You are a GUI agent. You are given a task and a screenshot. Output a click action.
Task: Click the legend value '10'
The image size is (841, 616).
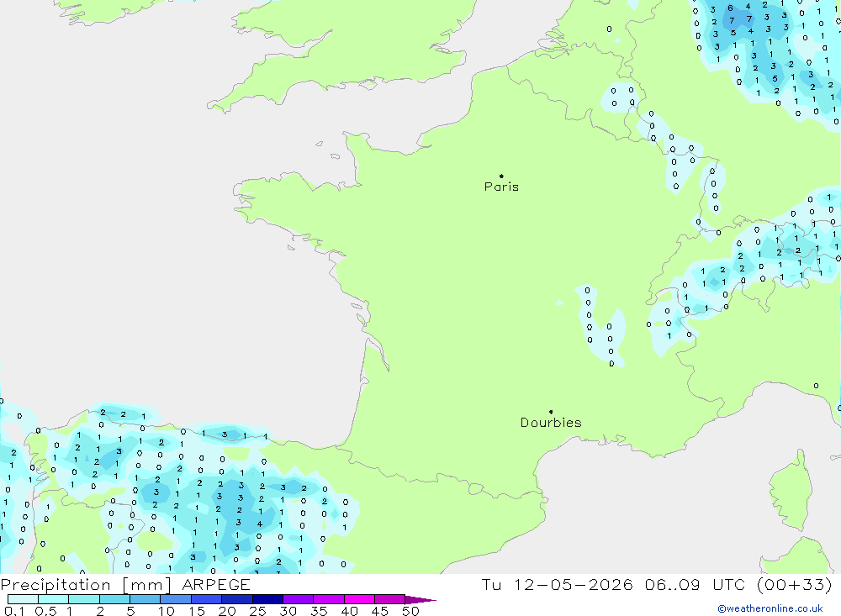click(x=166, y=611)
